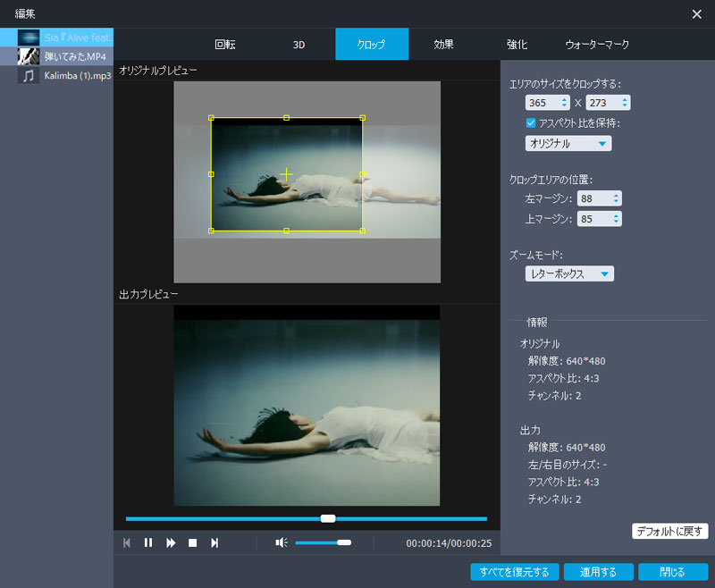715x588 pixels.
Task: Click すべてを復元する button
Action: [515, 572]
